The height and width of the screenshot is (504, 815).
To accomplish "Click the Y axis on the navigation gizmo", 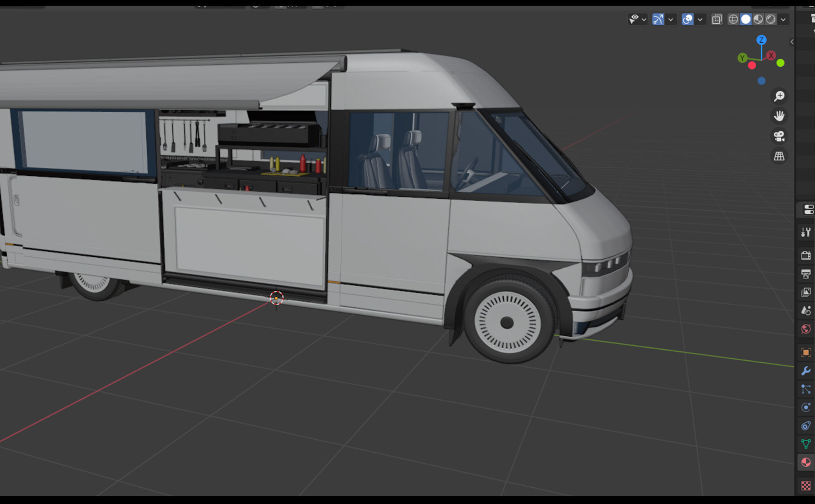I will tap(742, 58).
